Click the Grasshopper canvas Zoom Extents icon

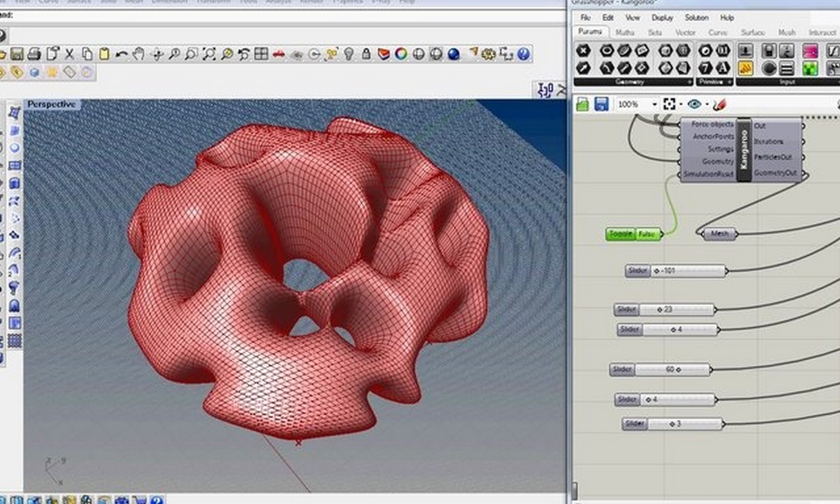click(x=669, y=104)
